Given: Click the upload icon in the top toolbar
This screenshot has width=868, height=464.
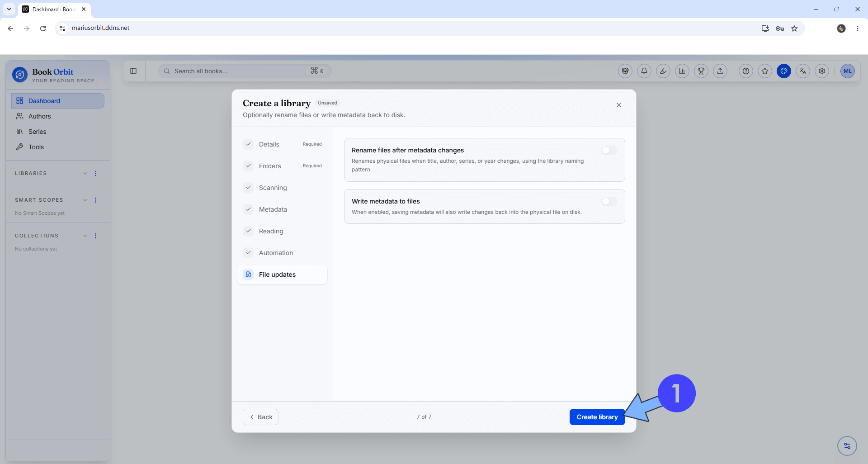Looking at the screenshot, I should [720, 71].
